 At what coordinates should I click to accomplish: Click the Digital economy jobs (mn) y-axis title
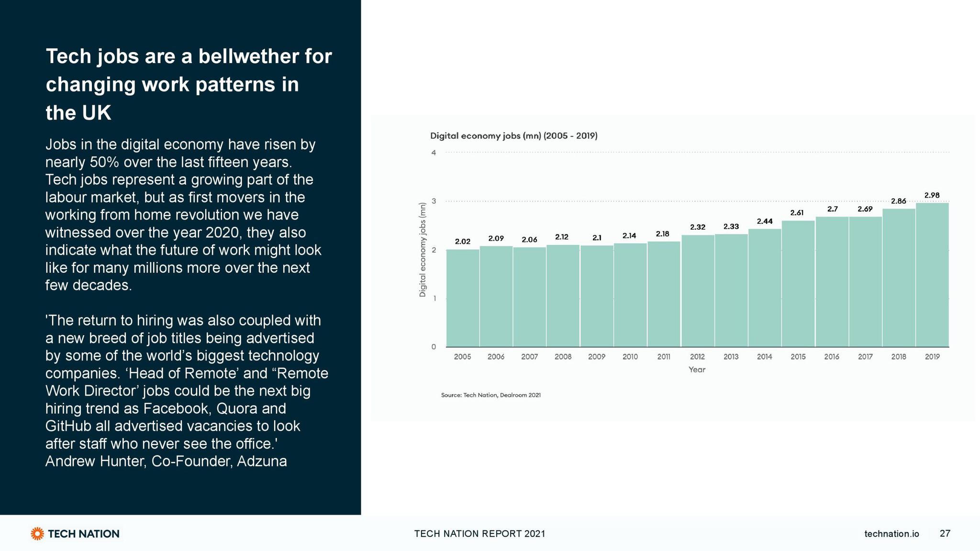pos(423,250)
